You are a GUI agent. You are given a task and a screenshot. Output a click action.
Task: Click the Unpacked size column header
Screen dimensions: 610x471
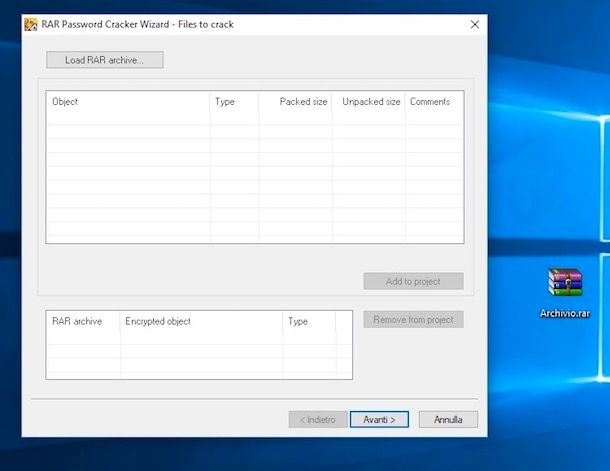(368, 102)
